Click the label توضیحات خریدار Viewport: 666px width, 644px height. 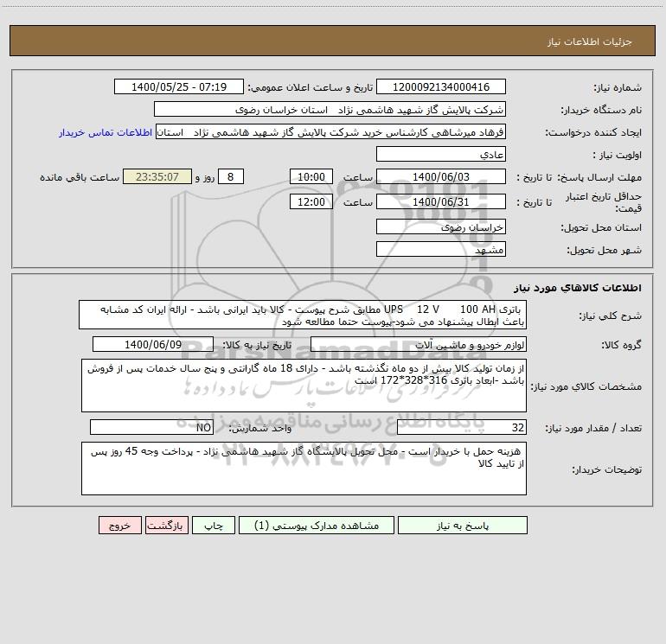click(607, 469)
